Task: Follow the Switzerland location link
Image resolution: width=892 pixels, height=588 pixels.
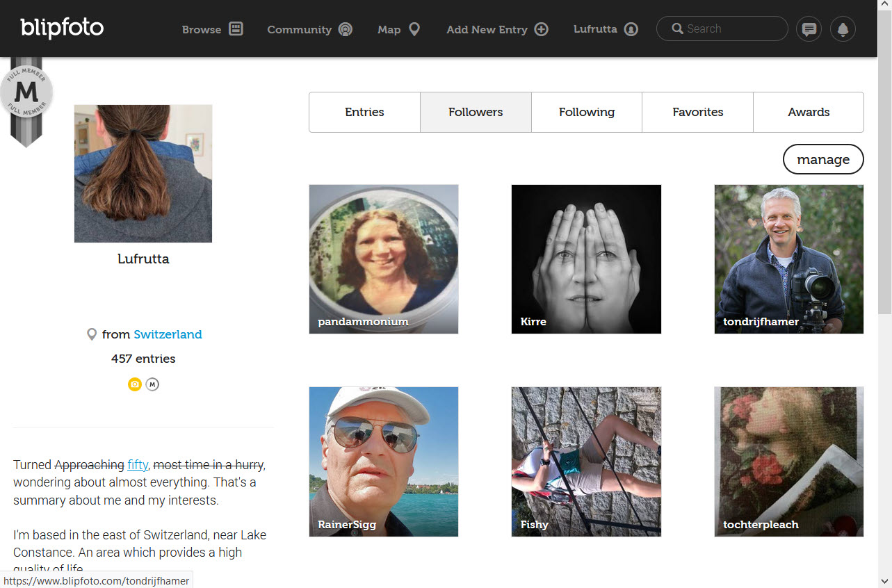Action: [x=168, y=334]
